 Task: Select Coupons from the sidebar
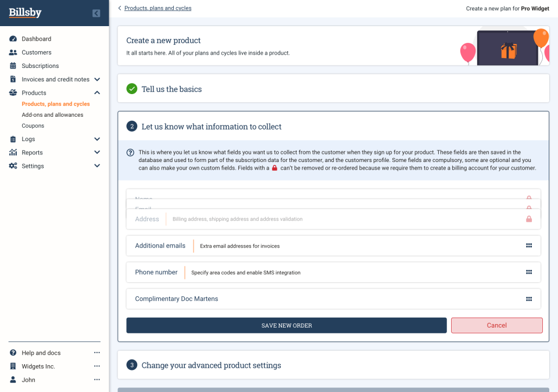click(x=33, y=125)
